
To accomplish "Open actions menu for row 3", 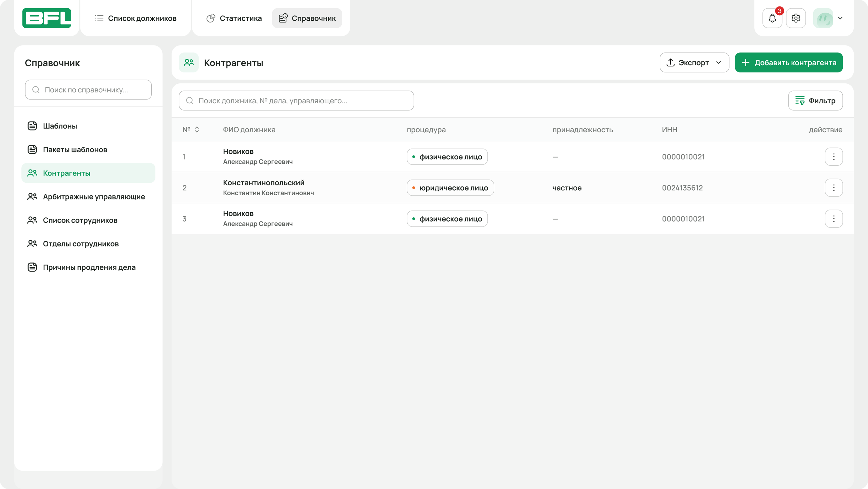I will pyautogui.click(x=834, y=219).
